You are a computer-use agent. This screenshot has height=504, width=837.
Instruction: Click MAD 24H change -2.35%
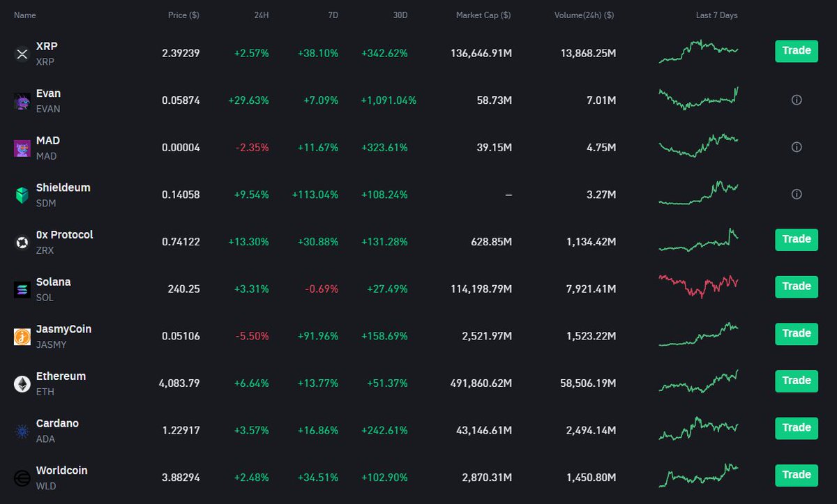(x=253, y=147)
